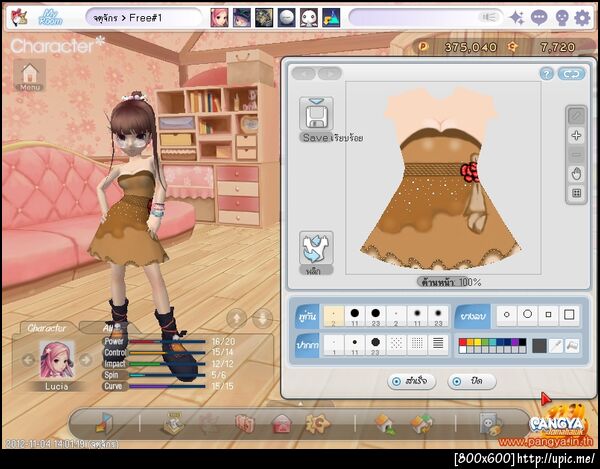Screen dimensions: 600x469
Task: Click the dark cat mascot avatar in top bar
Action: click(x=264, y=18)
